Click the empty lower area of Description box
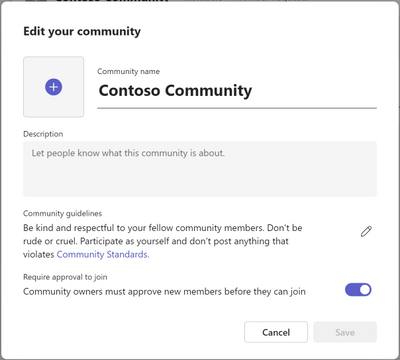 click(200, 180)
